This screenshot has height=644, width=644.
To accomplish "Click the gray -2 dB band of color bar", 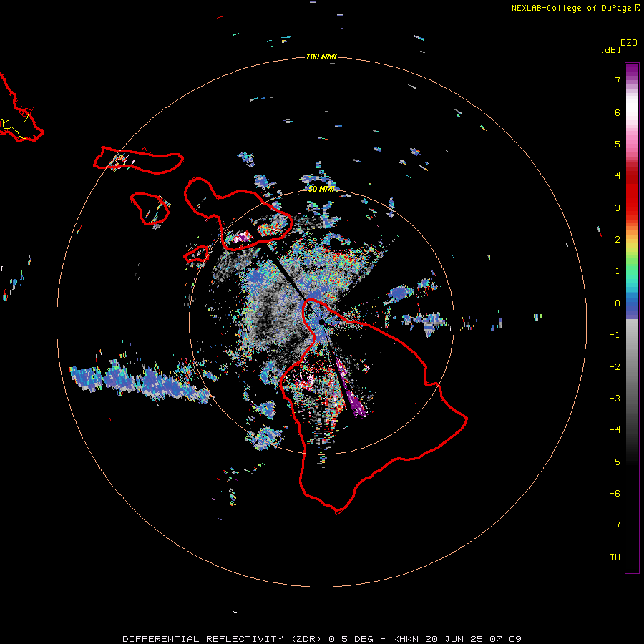I will pos(632,367).
